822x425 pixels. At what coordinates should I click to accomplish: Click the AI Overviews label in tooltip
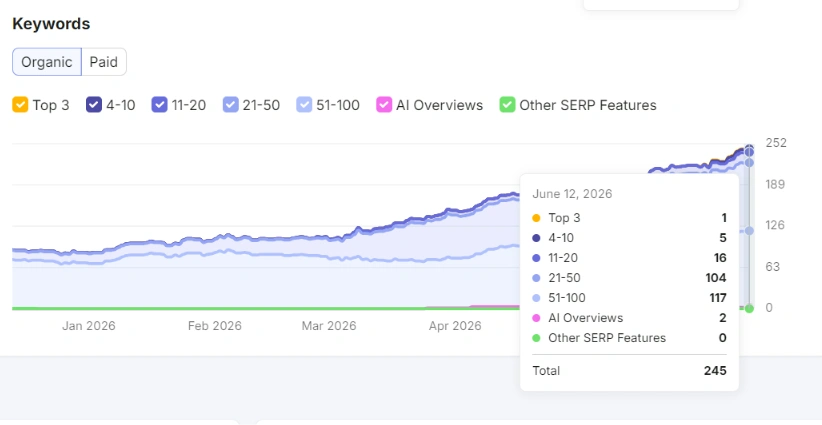coord(586,318)
